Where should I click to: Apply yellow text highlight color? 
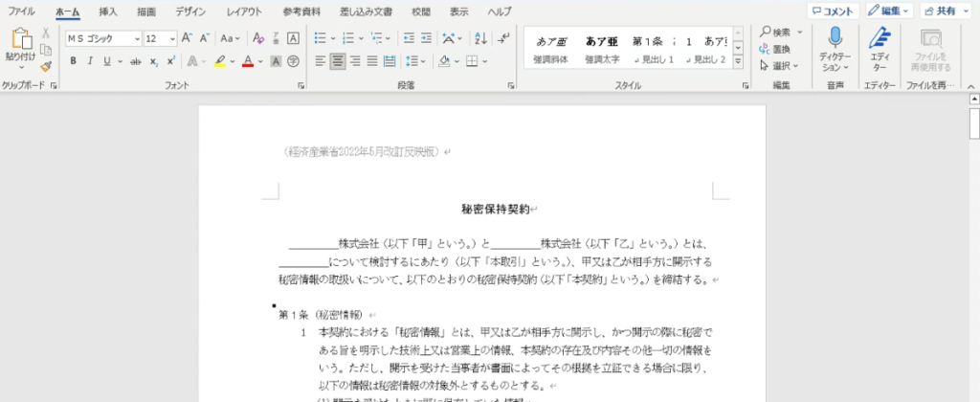pos(219,60)
